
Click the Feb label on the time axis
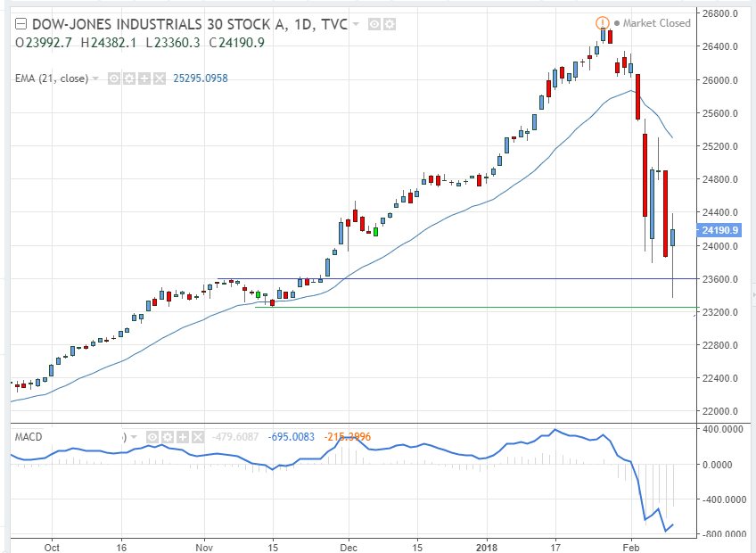coord(631,548)
